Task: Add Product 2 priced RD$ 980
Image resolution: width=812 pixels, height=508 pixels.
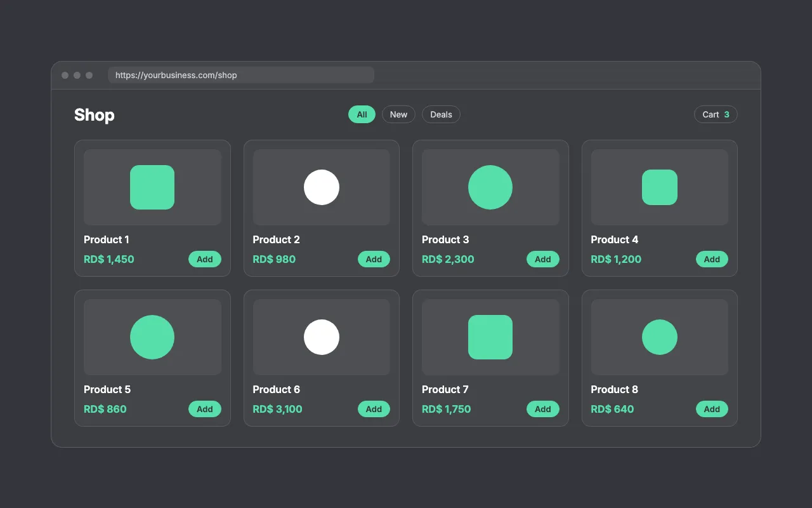Action: [374, 259]
